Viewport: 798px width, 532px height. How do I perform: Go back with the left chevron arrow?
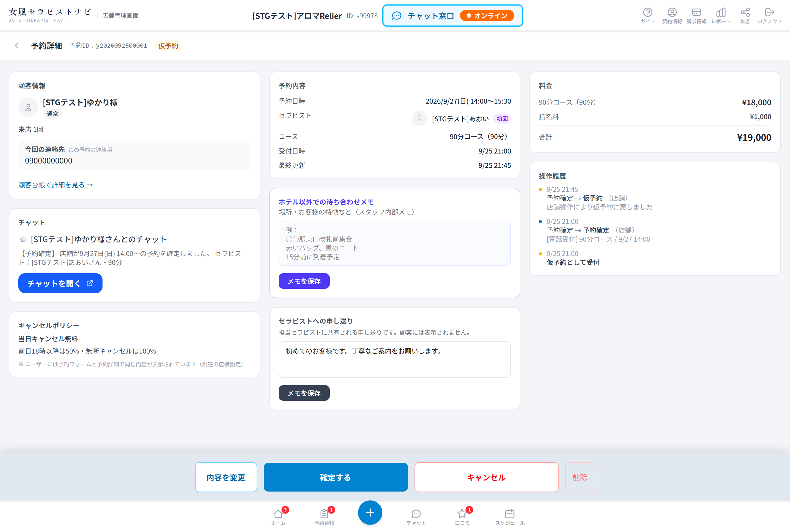pyautogui.click(x=17, y=46)
